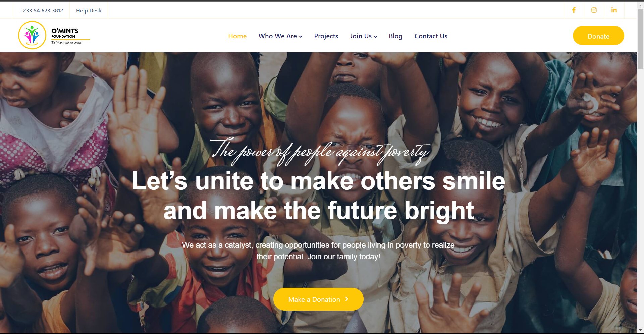Open the Facebook social icon
Screen dimensions: 644x334
click(x=574, y=10)
